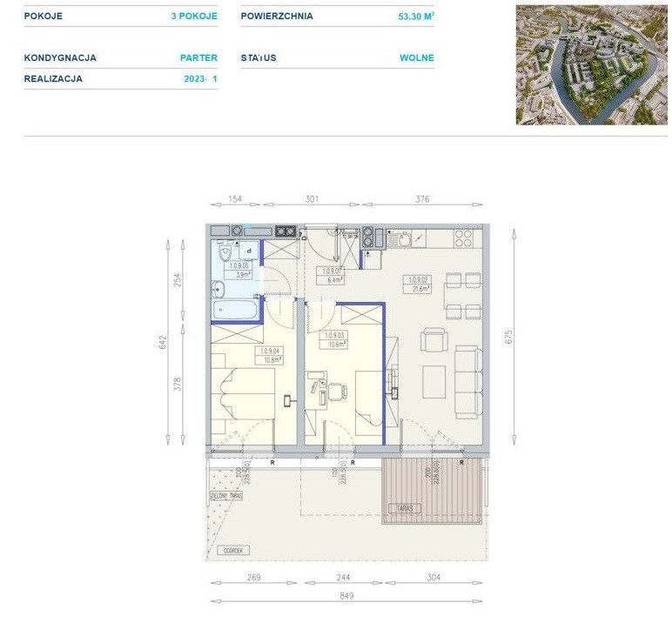This screenshot has height=643, width=672.
Task: Open the aerial view thumbnail of the estate
Action: click(x=591, y=65)
